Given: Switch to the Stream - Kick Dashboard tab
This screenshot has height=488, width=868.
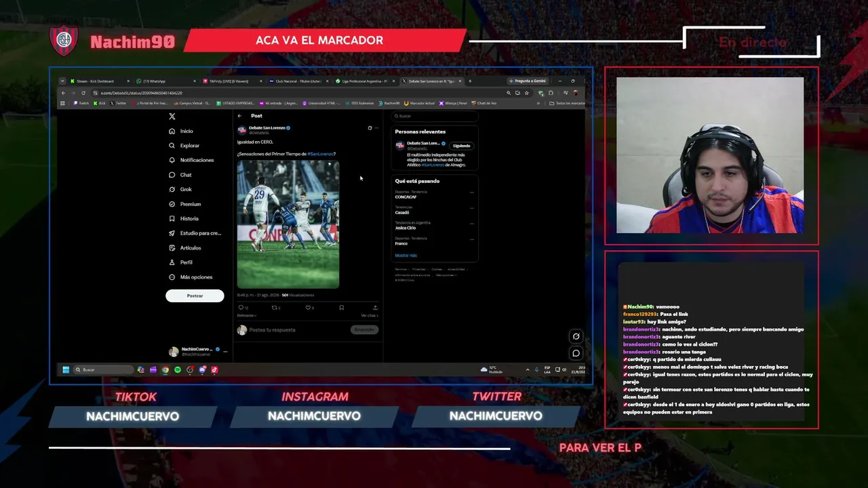Looking at the screenshot, I should coord(99,81).
